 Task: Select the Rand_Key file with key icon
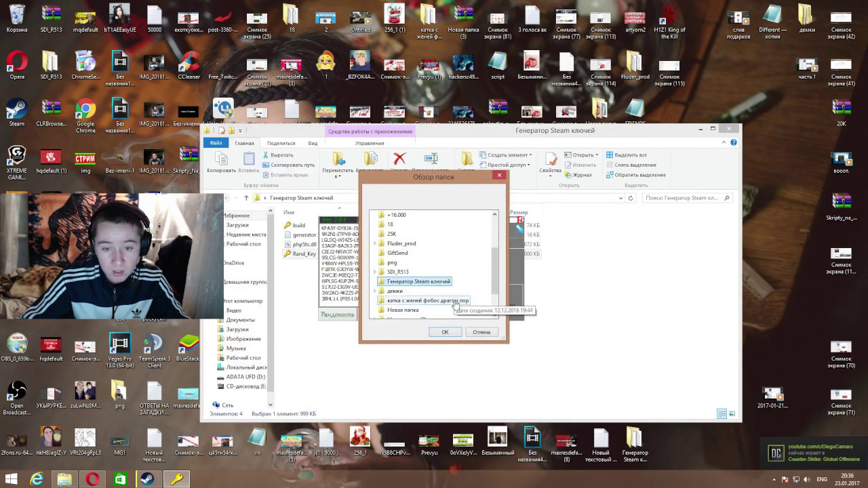300,253
